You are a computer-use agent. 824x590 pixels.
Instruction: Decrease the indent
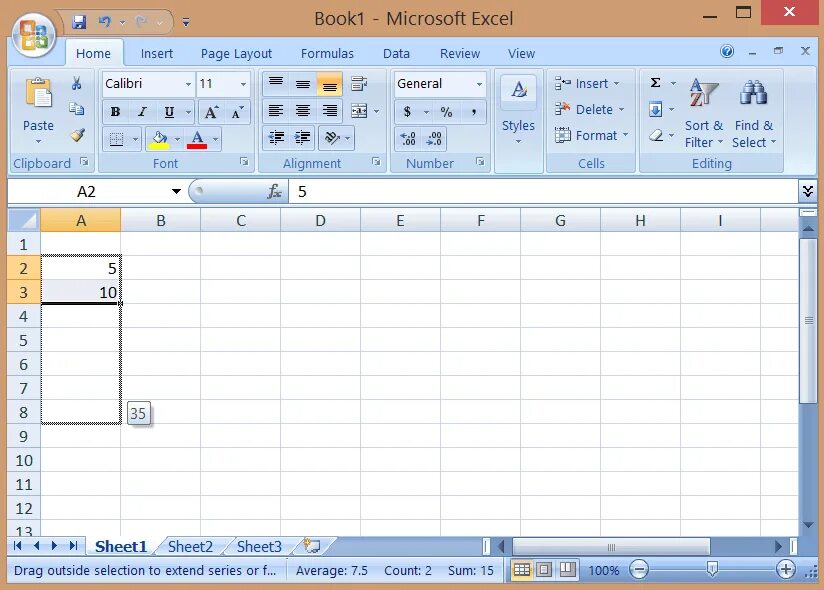(276, 138)
